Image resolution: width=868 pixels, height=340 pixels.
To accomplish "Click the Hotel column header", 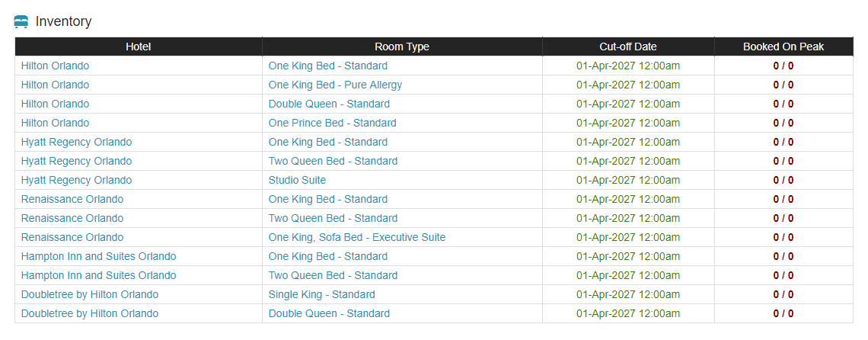I will click(139, 47).
